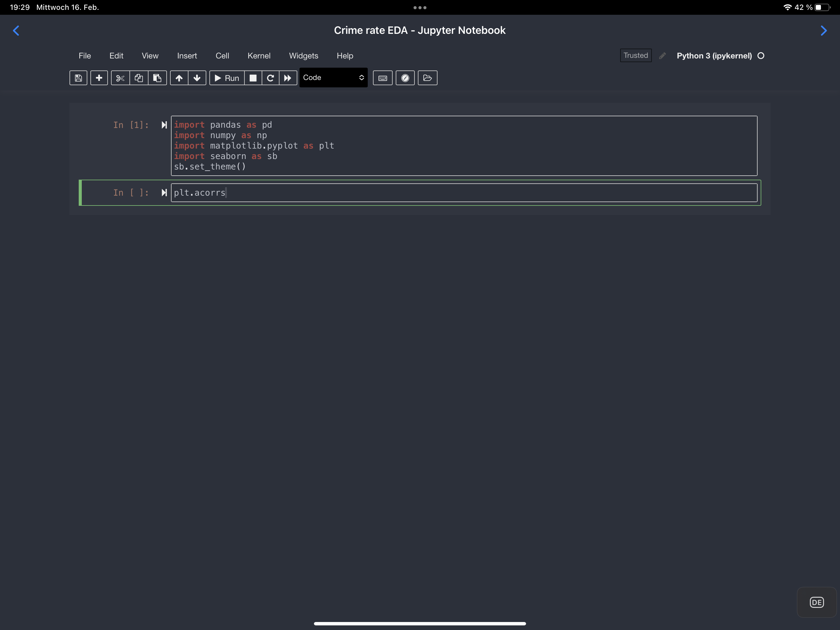Click the Trusted notebook badge

pyautogui.click(x=635, y=55)
